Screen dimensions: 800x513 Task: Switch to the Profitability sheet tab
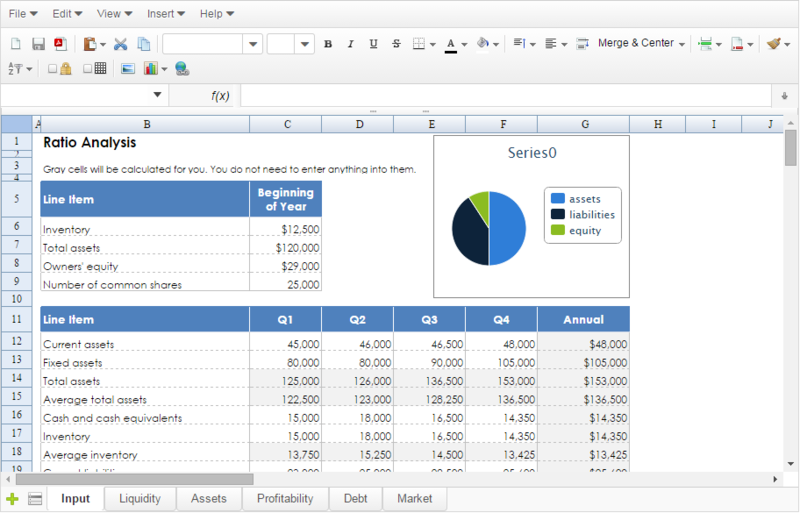click(x=285, y=499)
